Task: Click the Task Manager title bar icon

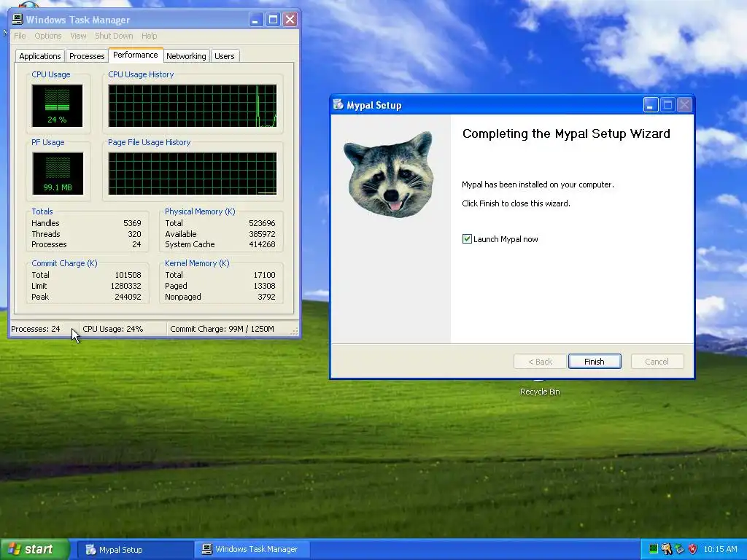Action: (18, 20)
